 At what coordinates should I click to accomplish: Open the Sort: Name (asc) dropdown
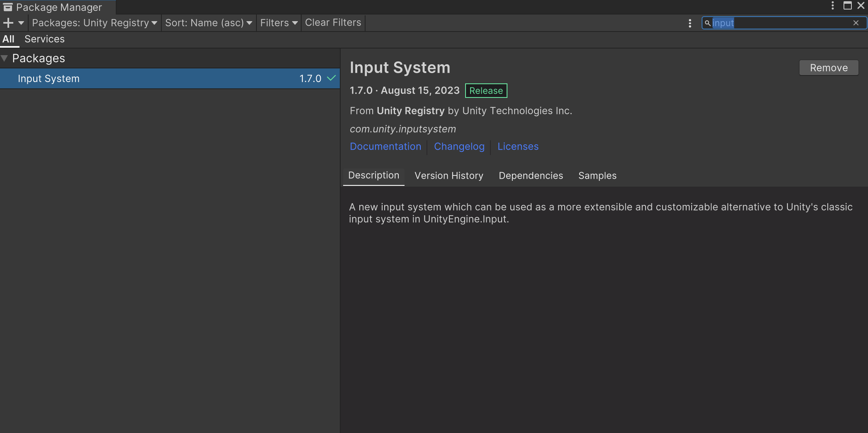click(209, 23)
